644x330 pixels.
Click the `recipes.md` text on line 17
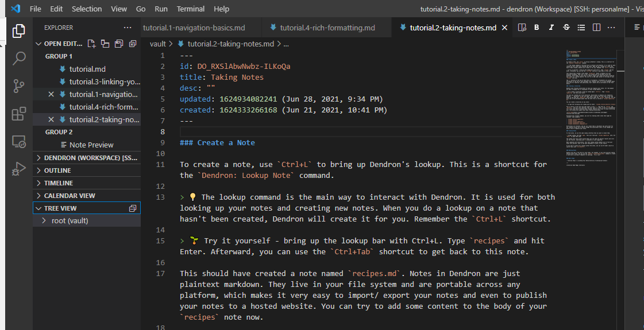[x=375, y=273]
